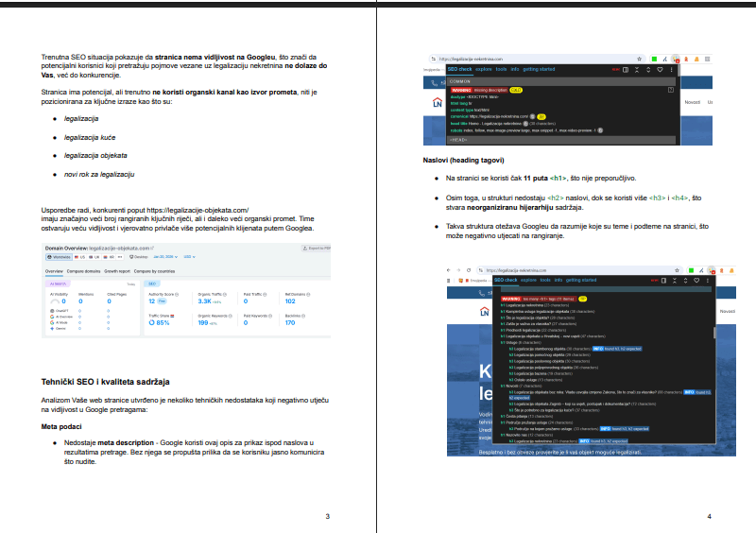756x533 pixels.
Task: Click the heart icon in upper SEO panel
Action: (x=661, y=69)
